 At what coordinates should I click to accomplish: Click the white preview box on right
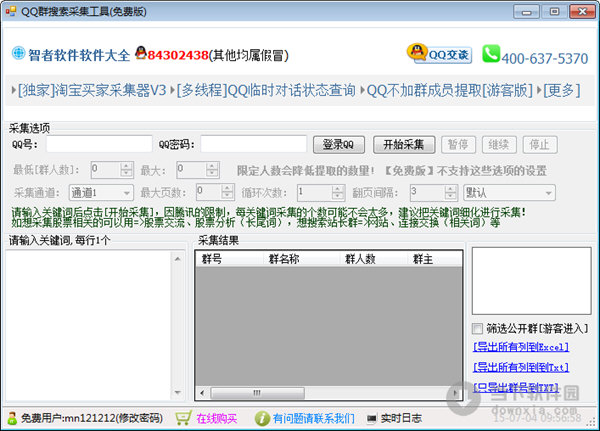click(532, 281)
